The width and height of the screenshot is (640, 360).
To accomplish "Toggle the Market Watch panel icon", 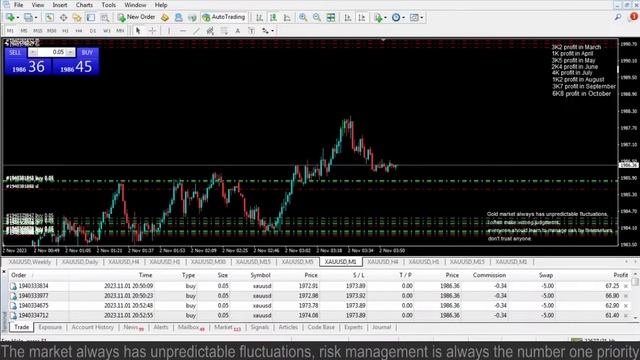I will [x=49, y=18].
